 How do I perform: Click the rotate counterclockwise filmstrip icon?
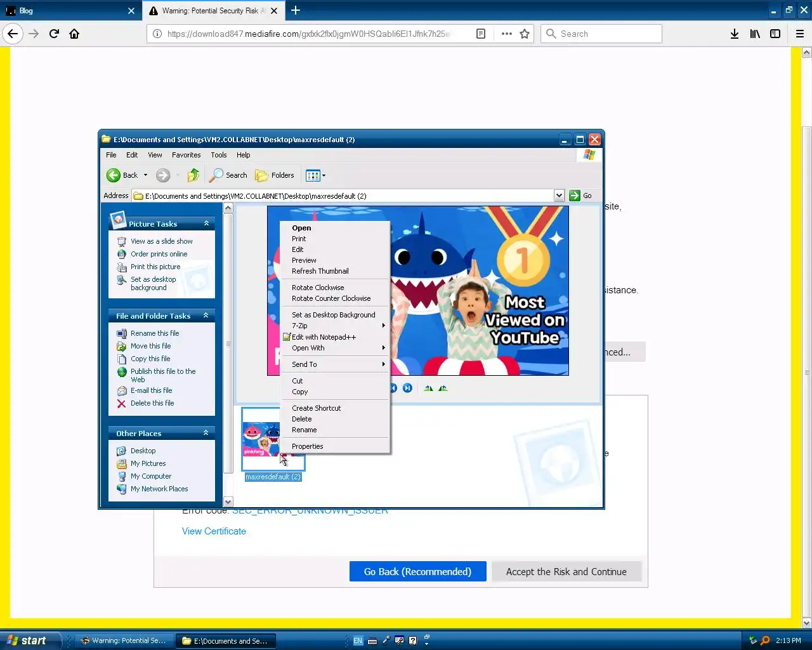(443, 388)
